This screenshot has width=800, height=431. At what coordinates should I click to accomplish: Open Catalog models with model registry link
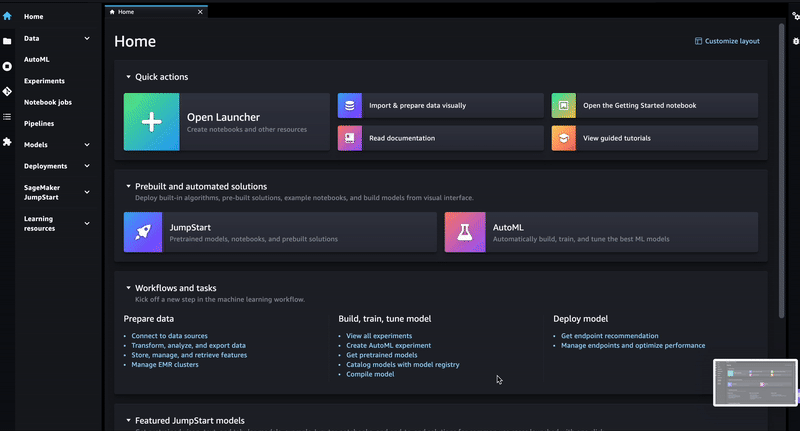(x=403, y=365)
